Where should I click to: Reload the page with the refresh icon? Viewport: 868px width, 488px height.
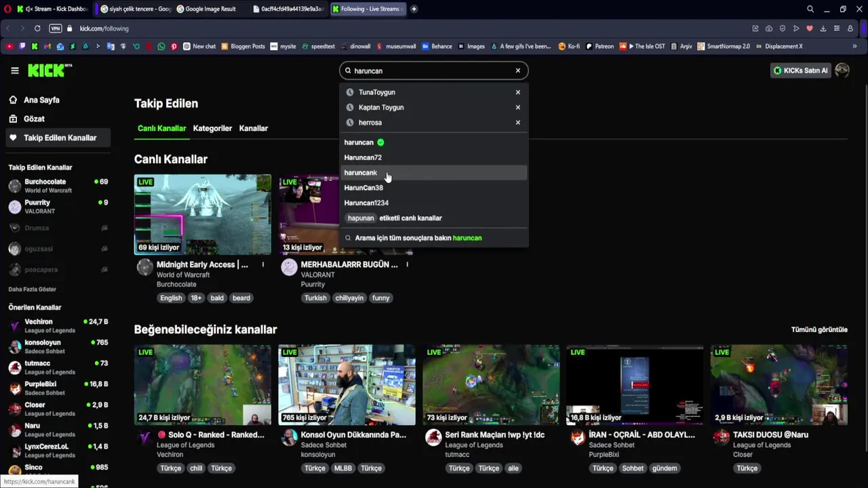37,28
